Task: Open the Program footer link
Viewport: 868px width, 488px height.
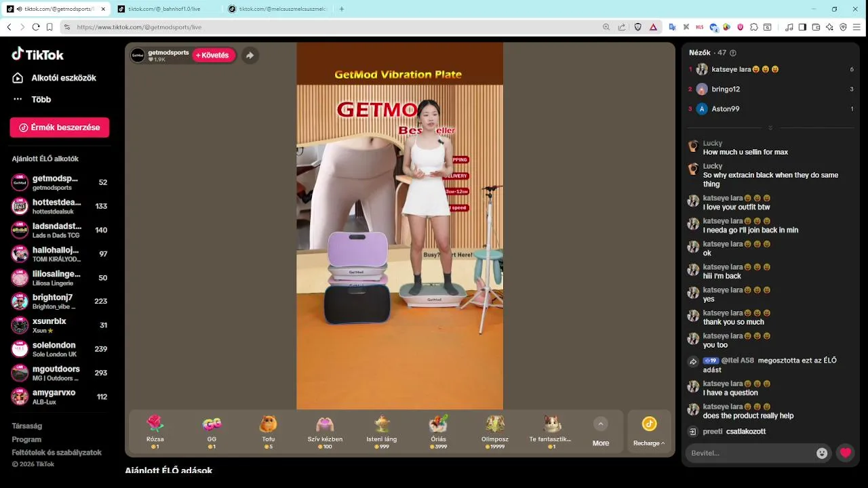Action: 26,439
